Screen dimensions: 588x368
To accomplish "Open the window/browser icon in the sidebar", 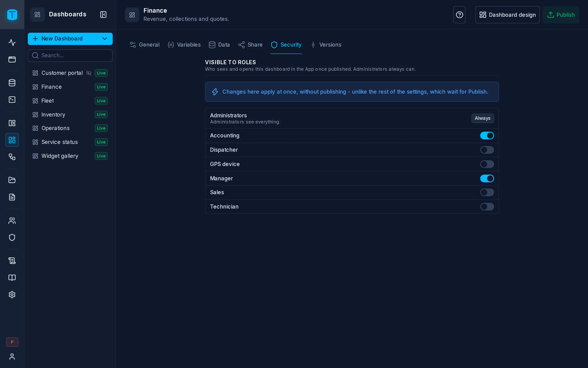I will pyautogui.click(x=12, y=59).
